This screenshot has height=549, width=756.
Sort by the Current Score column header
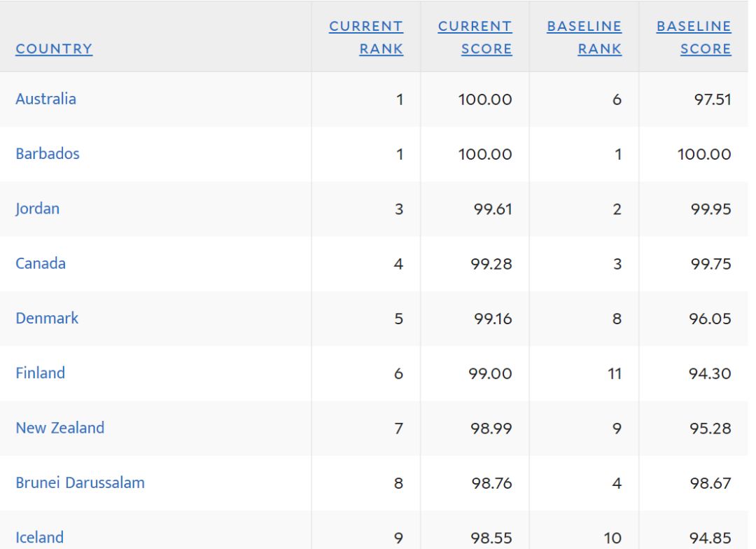[x=475, y=38]
